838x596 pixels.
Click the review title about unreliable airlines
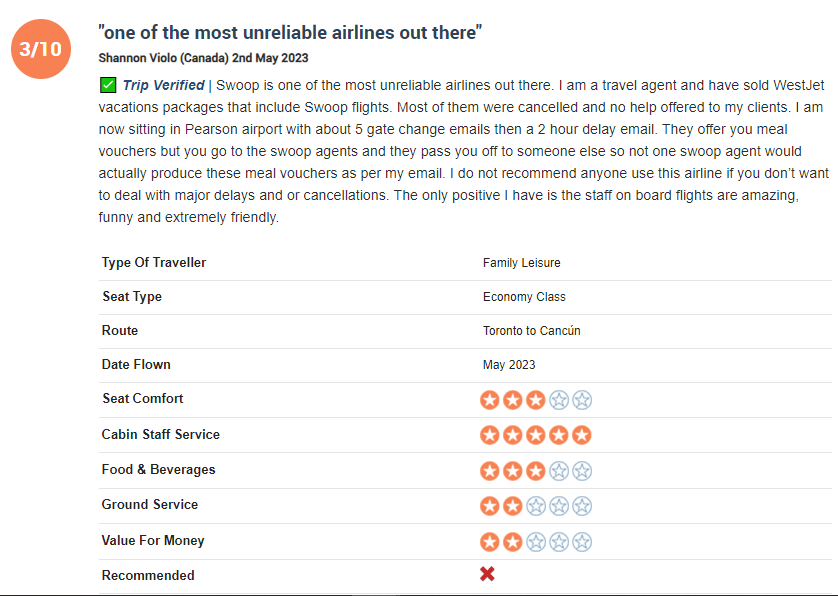coord(290,33)
